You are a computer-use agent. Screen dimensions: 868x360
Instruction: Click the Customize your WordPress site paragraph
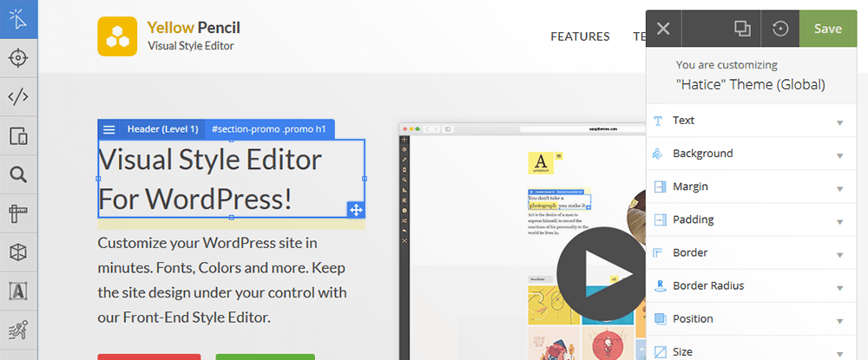pyautogui.click(x=222, y=280)
